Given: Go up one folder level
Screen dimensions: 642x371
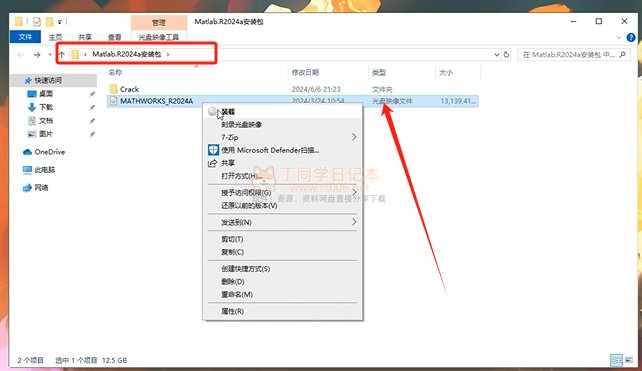Looking at the screenshot, I should (62, 54).
